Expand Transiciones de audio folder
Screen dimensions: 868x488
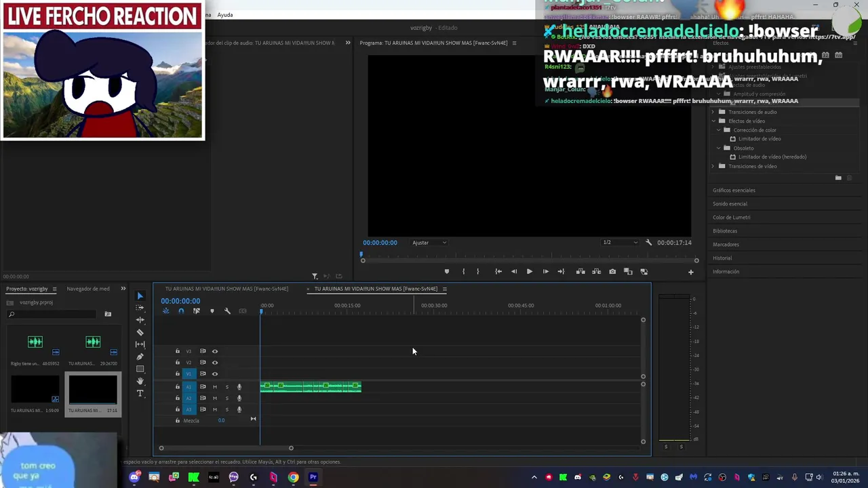click(x=713, y=112)
